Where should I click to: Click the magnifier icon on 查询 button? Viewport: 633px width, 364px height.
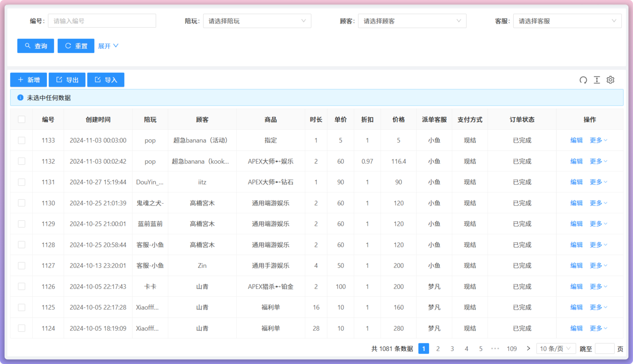(28, 46)
